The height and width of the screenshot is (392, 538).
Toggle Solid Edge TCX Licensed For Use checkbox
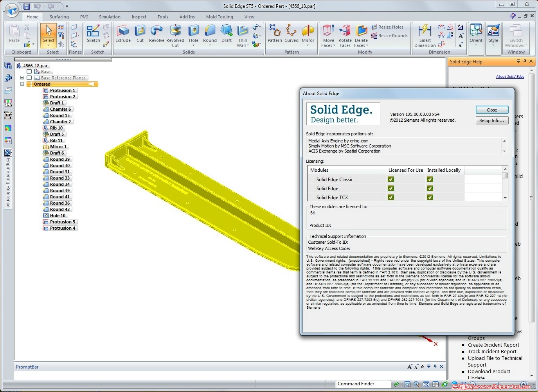tap(390, 197)
